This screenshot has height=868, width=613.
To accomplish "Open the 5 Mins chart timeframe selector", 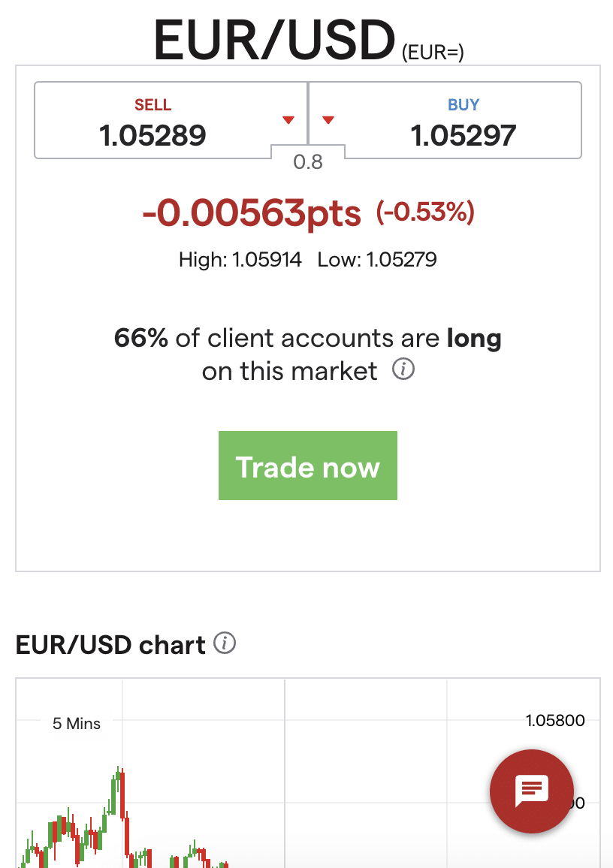I will (x=77, y=724).
